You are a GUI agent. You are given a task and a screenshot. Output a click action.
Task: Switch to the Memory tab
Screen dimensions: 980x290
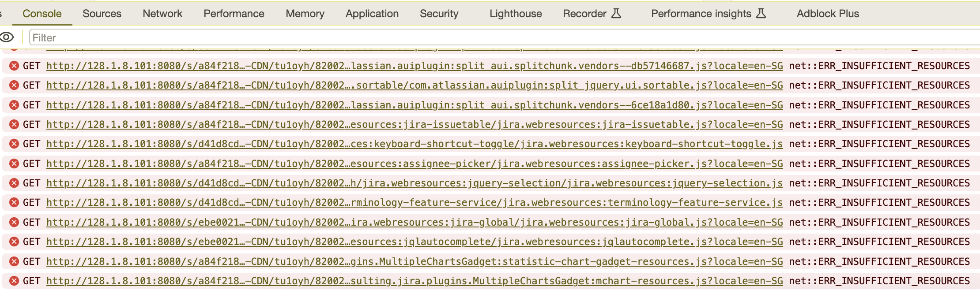[x=305, y=14]
